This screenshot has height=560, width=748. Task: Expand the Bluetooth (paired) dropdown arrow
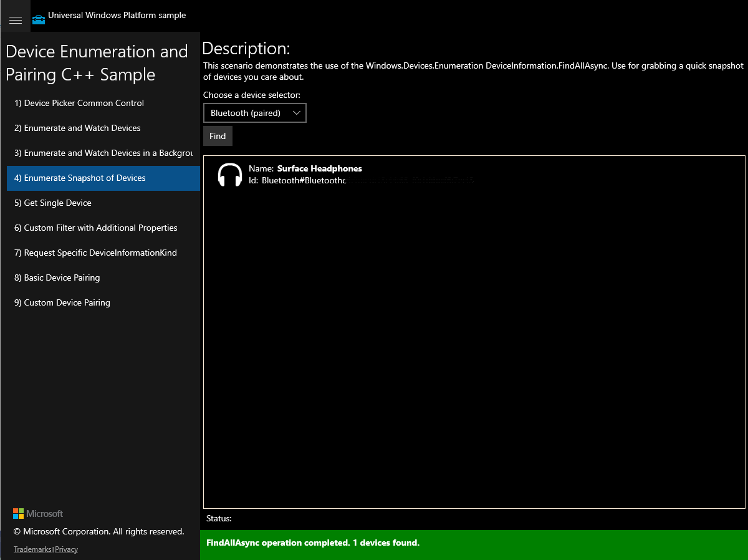[x=297, y=113]
